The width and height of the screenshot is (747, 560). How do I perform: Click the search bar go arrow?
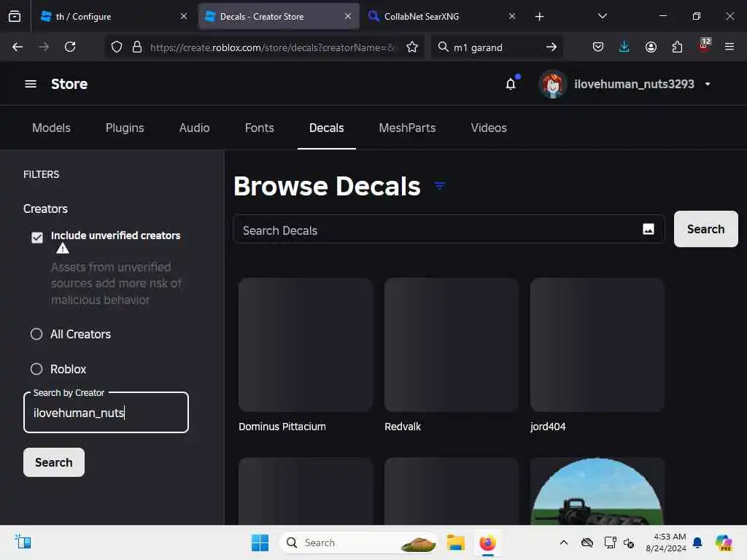(551, 47)
